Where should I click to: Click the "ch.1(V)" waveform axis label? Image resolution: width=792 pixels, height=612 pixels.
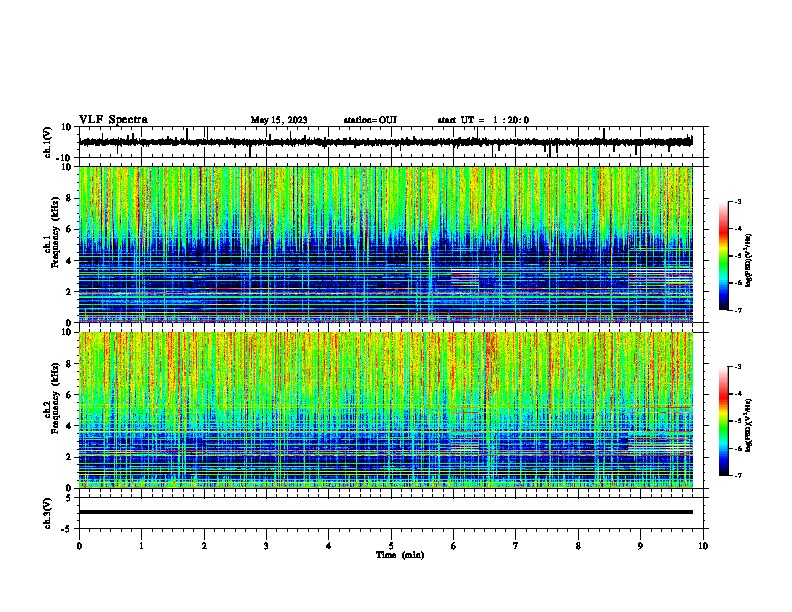click(x=48, y=142)
